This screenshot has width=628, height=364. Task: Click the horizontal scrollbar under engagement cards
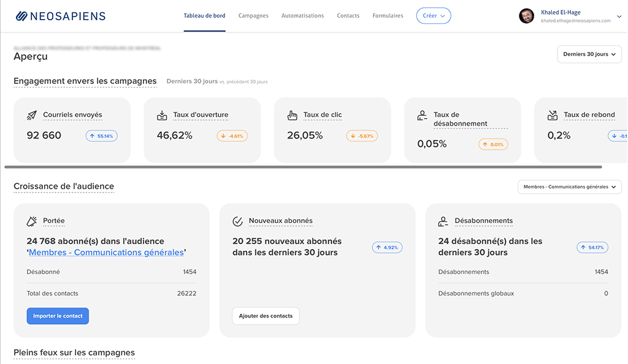(303, 167)
